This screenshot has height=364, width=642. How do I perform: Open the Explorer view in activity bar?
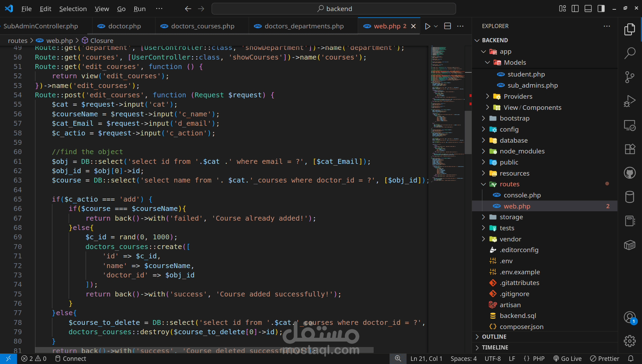click(630, 29)
